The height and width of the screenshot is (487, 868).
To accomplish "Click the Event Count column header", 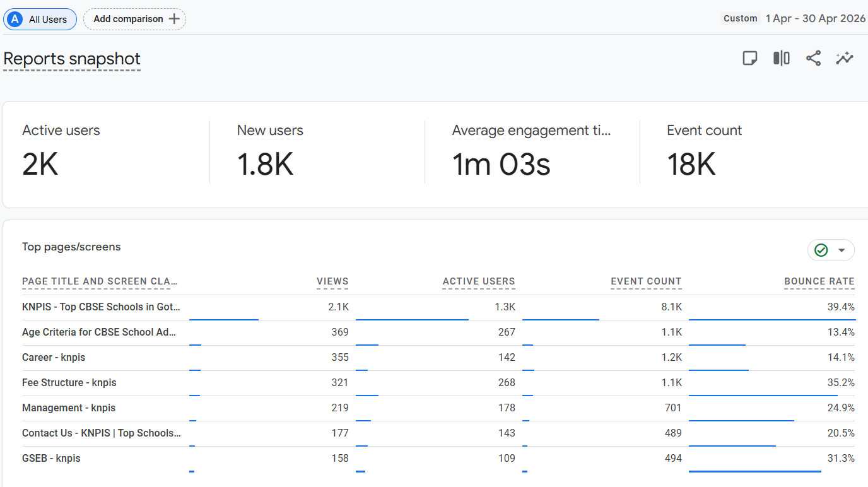I will pos(646,281).
